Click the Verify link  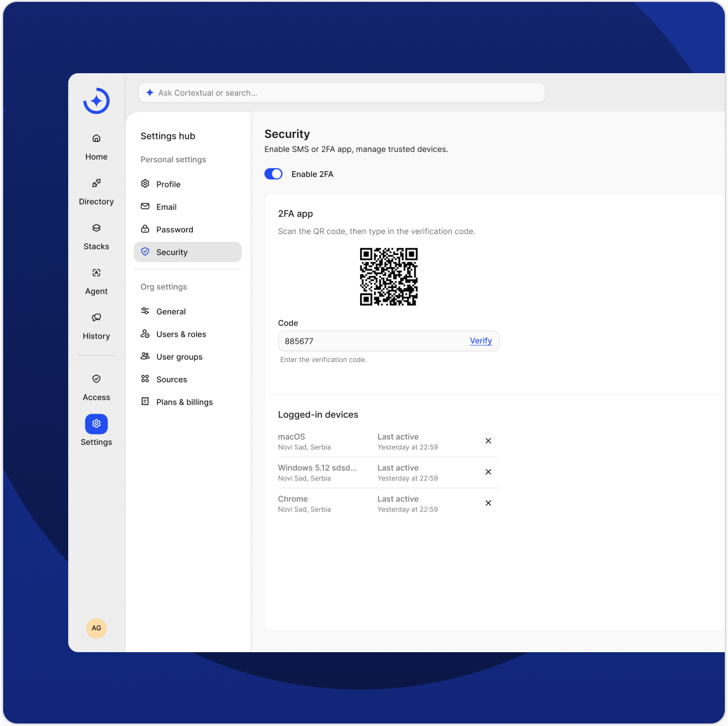pyautogui.click(x=480, y=341)
